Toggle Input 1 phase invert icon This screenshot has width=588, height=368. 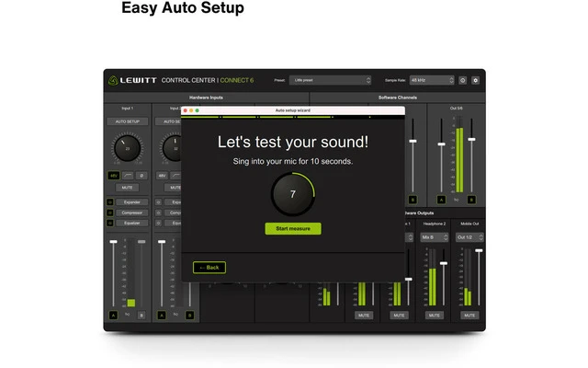141,176
